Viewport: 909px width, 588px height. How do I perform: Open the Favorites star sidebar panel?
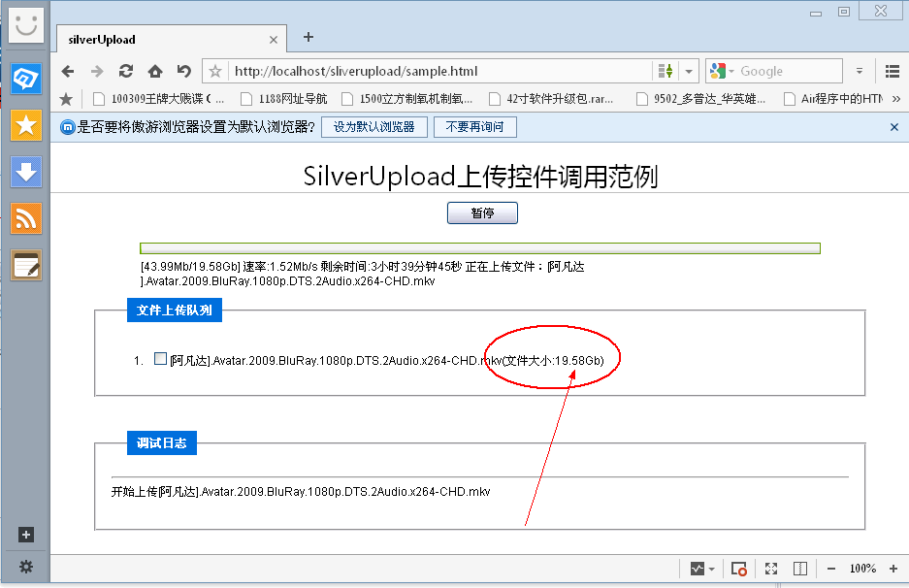(x=25, y=125)
